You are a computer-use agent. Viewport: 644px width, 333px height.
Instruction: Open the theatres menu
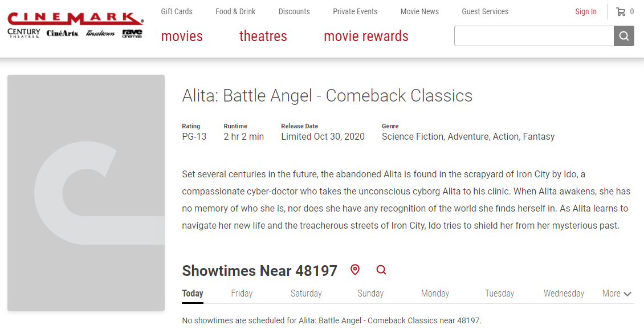tap(263, 36)
